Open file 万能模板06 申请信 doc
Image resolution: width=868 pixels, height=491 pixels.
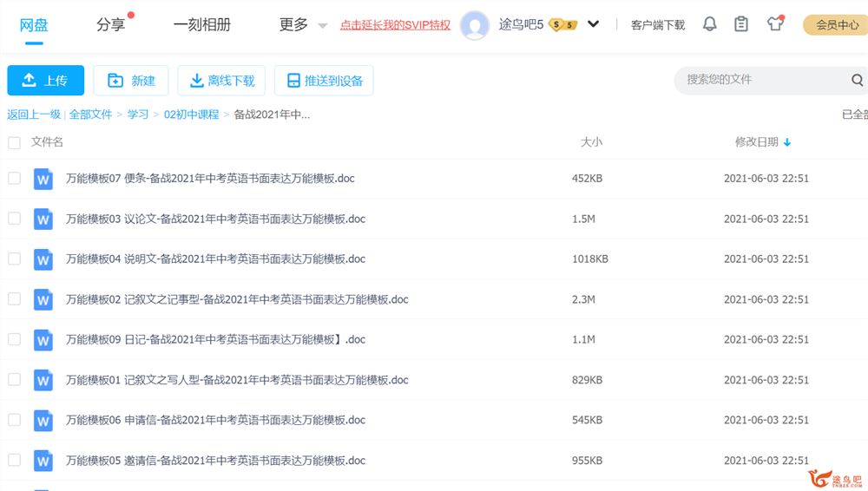coord(216,420)
